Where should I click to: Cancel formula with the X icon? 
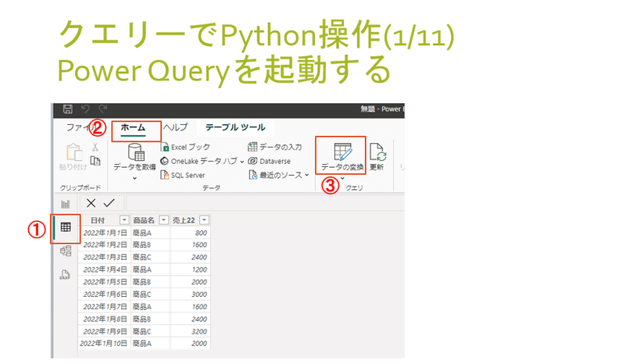pyautogui.click(x=91, y=203)
